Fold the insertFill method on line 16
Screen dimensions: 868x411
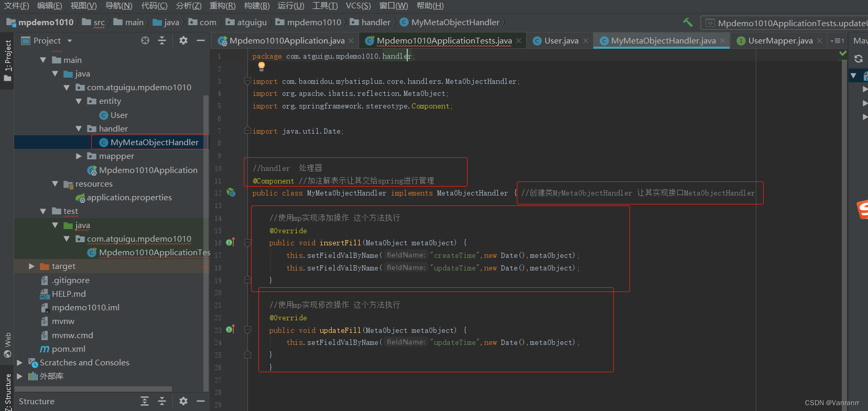247,243
